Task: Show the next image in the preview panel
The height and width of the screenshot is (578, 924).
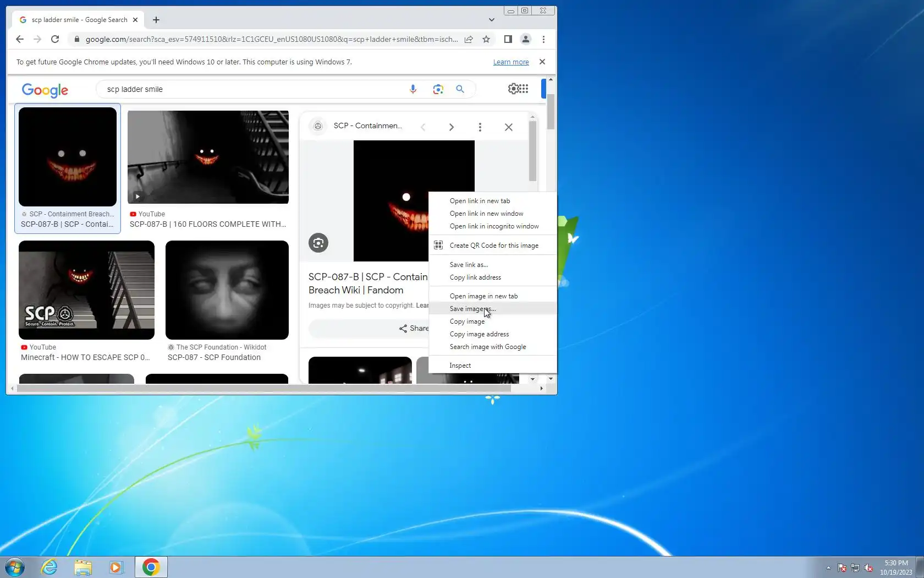Action: 452,127
